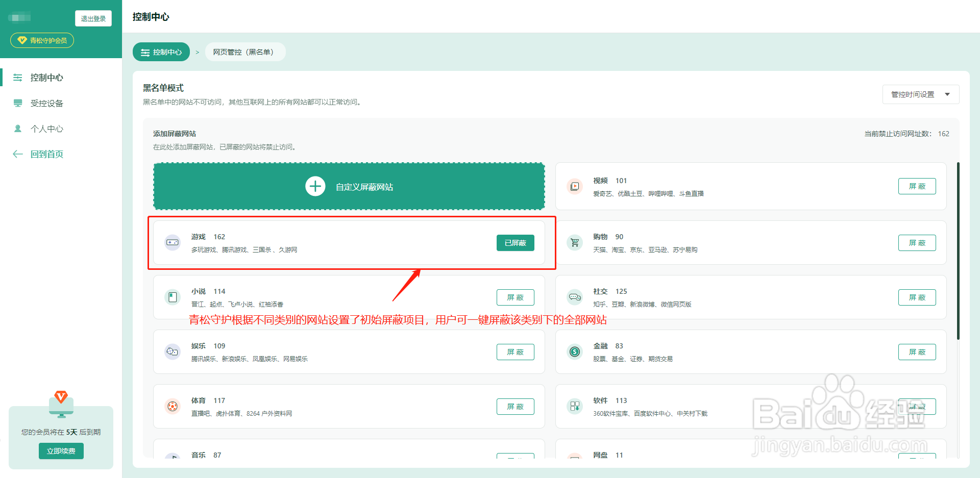Click 股票、基金、证券、期货交易 text
Screen dimensions: 980x478
(x=633, y=359)
